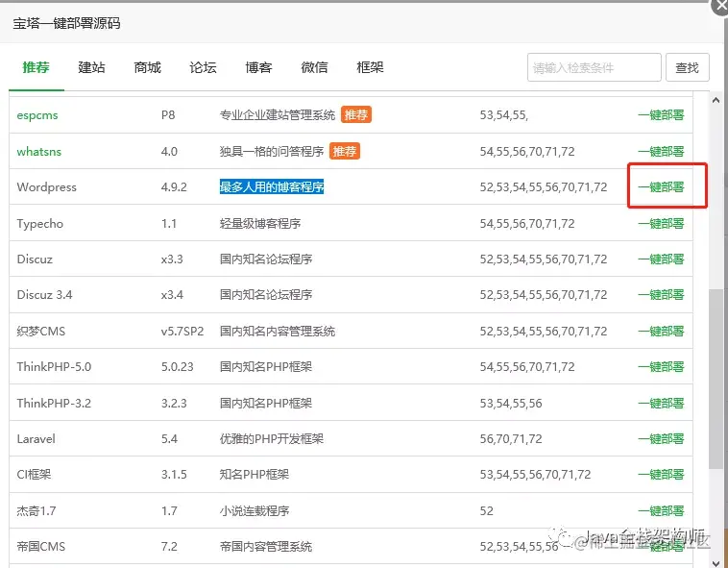Click the version v5.7SP2 cell
Image resolution: width=728 pixels, height=568 pixels.
(182, 332)
